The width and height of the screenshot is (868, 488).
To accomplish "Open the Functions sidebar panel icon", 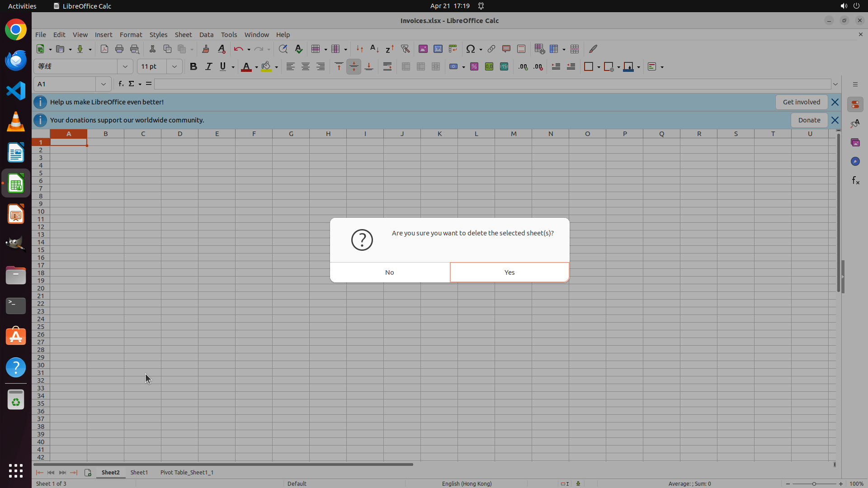I will pyautogui.click(x=855, y=181).
